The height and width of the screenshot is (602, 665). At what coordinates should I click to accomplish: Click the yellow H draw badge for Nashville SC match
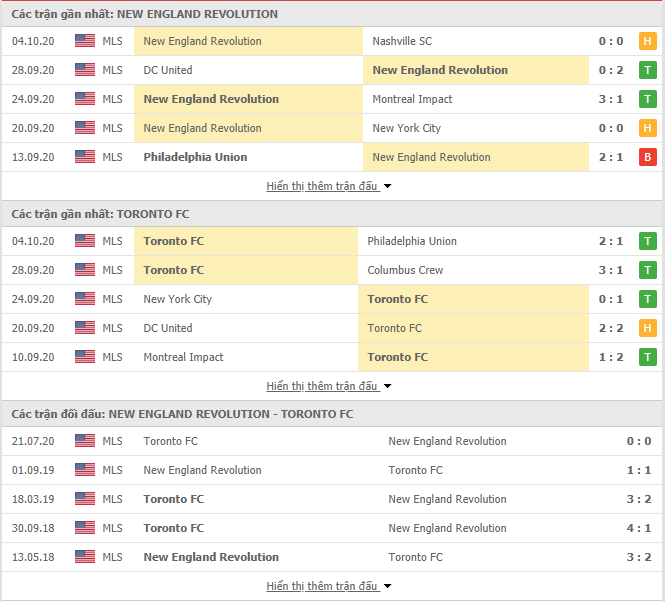647,41
